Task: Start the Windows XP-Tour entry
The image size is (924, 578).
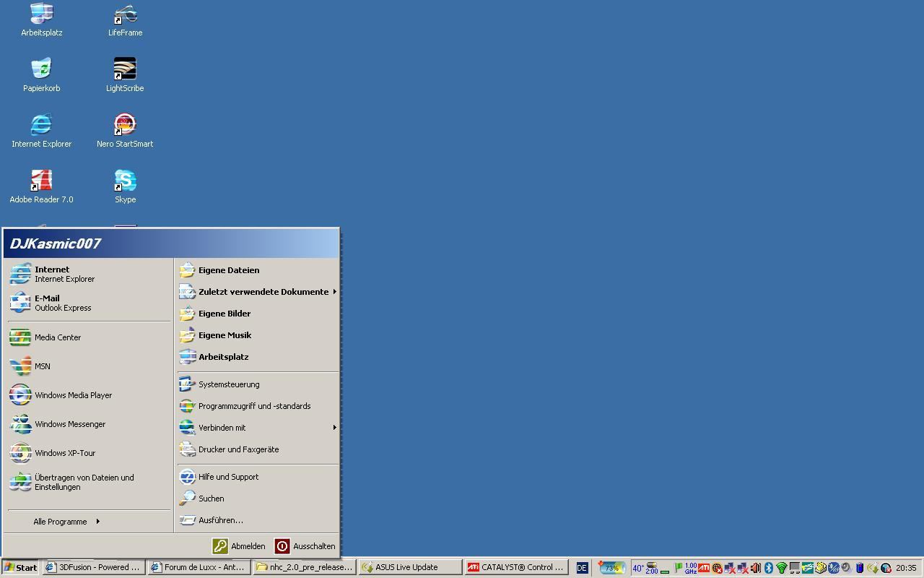Action: (89, 453)
